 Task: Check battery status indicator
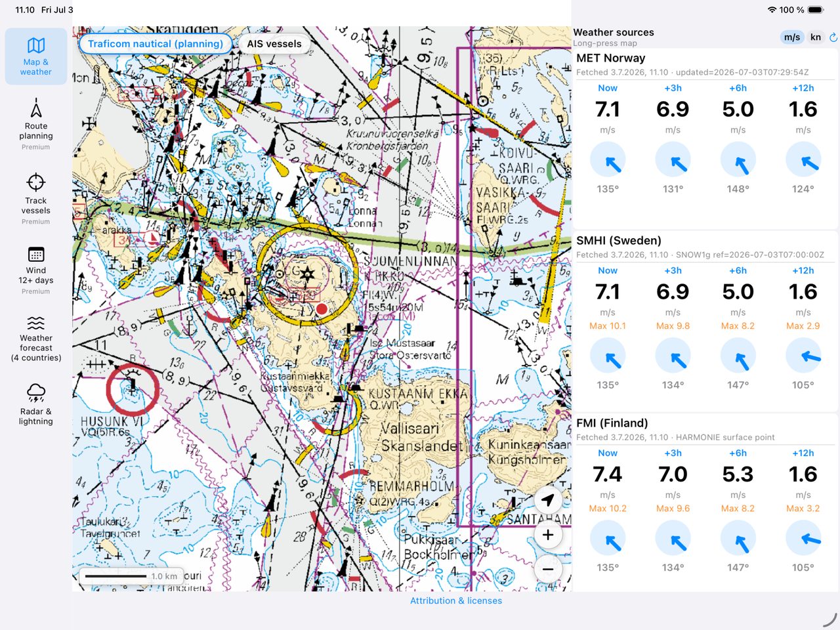point(816,10)
